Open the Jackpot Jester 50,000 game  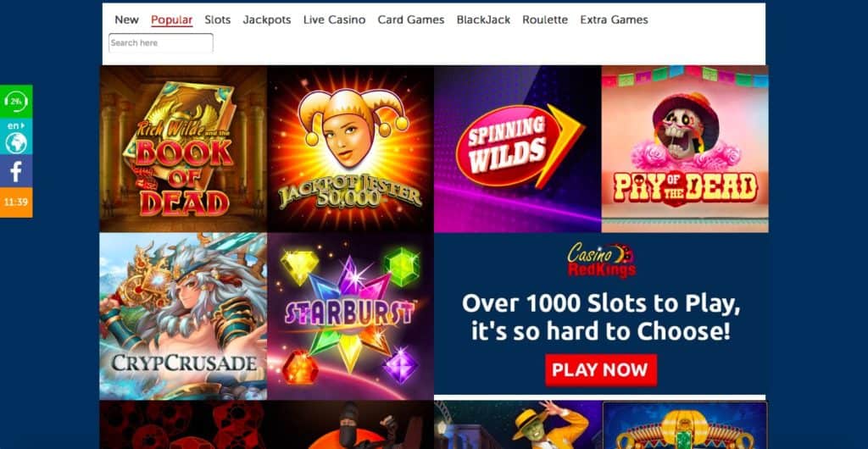click(350, 149)
